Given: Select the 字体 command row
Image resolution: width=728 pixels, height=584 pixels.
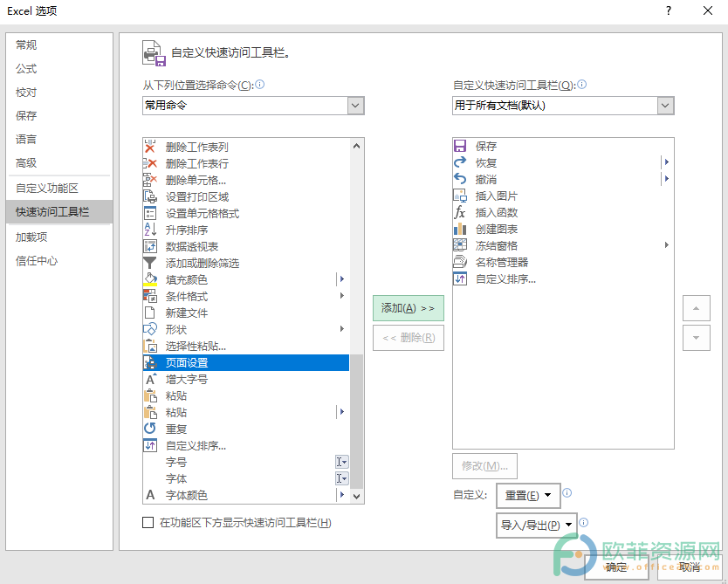Looking at the screenshot, I should 246,478.
